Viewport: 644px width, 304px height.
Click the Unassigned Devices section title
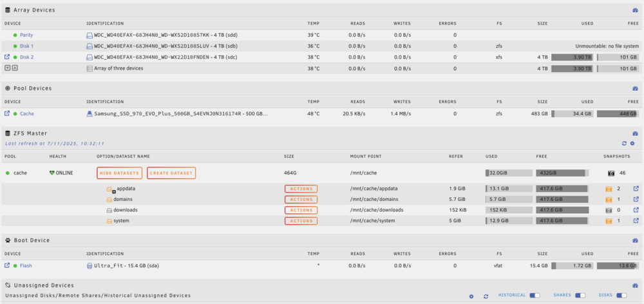pos(44,285)
